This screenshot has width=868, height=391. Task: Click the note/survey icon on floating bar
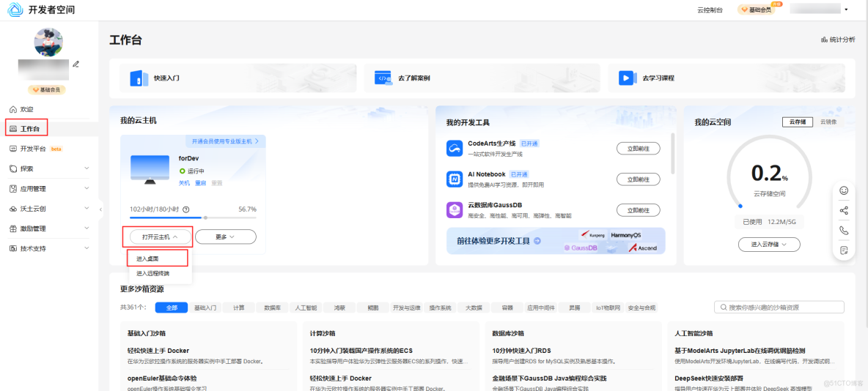(845, 250)
